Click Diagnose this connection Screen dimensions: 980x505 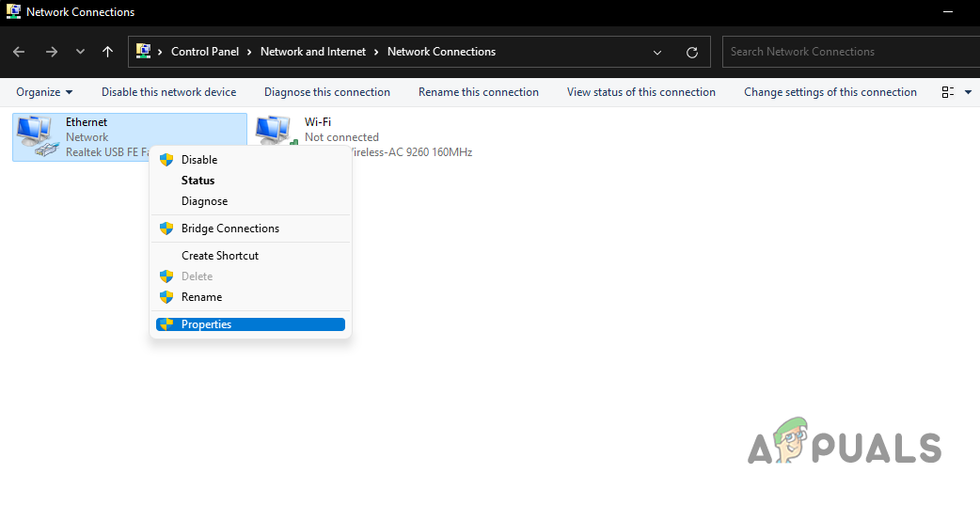[326, 92]
